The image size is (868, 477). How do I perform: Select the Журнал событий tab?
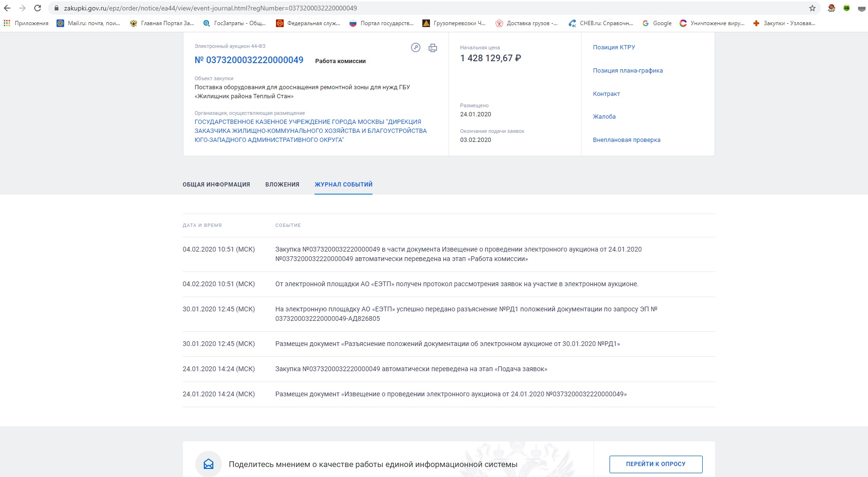pos(343,185)
